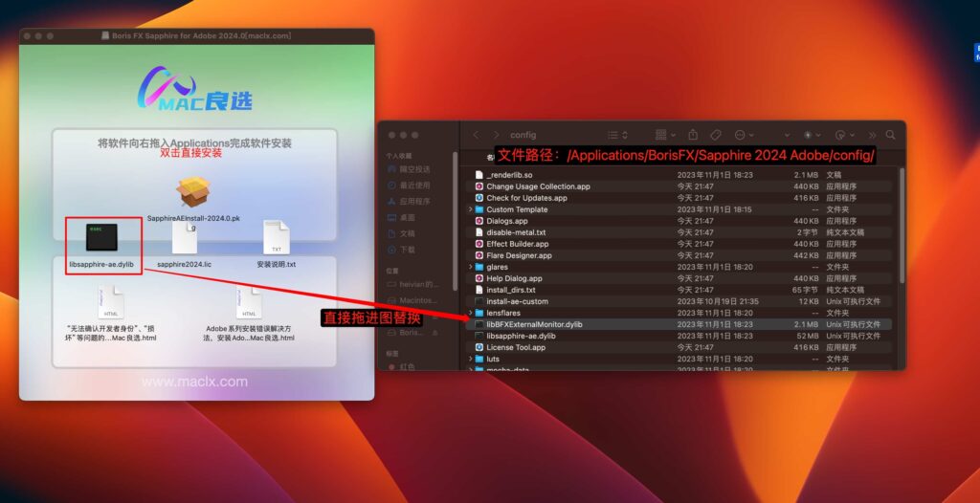This screenshot has width=980, height=503.
Task: Select the Change Usage Collection.app icon
Action: pyautogui.click(x=479, y=186)
